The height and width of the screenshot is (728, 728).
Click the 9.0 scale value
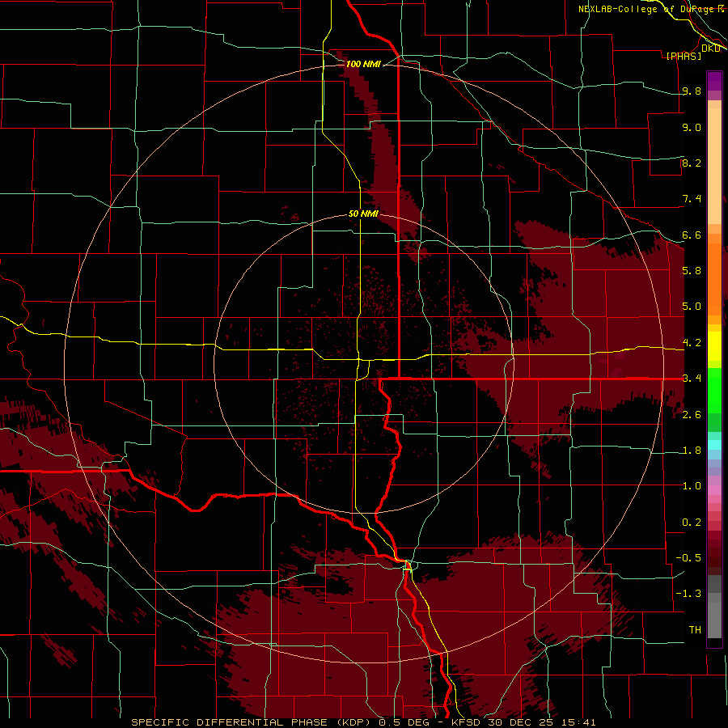point(692,127)
